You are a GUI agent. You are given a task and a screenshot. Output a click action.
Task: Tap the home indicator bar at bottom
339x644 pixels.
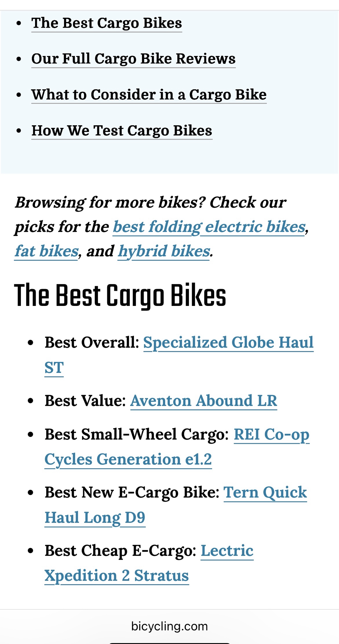pyautogui.click(x=169, y=643)
